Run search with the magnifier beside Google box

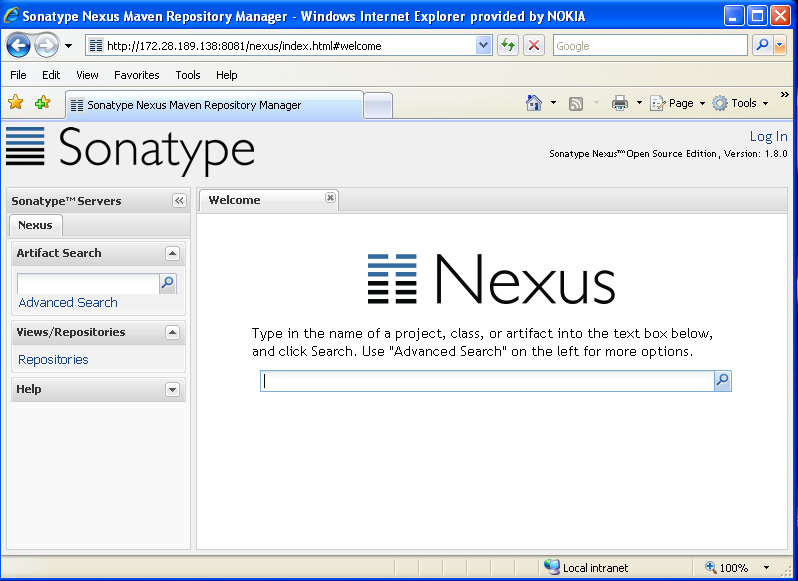(762, 46)
